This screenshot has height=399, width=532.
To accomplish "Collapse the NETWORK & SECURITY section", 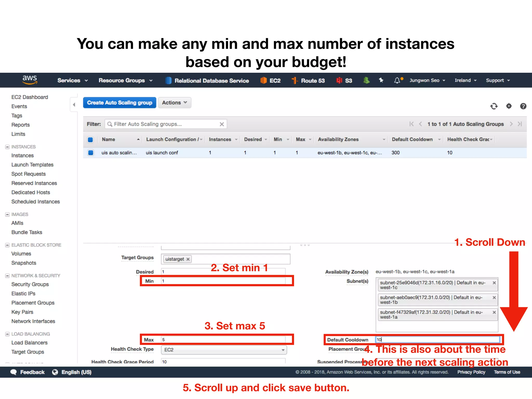I will [7, 276].
